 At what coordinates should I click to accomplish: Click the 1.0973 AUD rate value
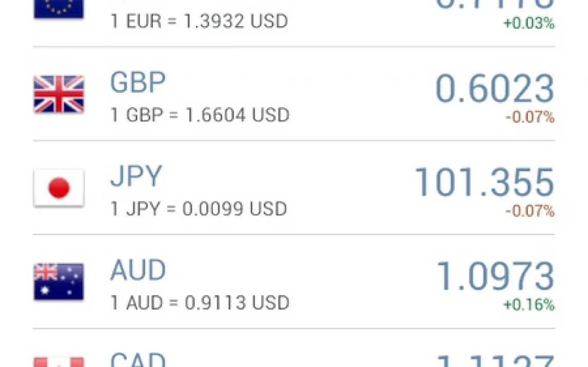point(495,276)
